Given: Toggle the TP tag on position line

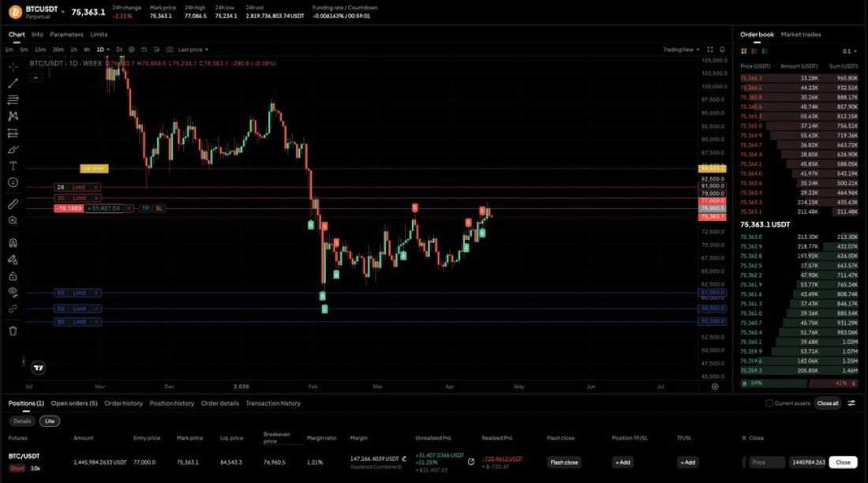Looking at the screenshot, I should (145, 208).
